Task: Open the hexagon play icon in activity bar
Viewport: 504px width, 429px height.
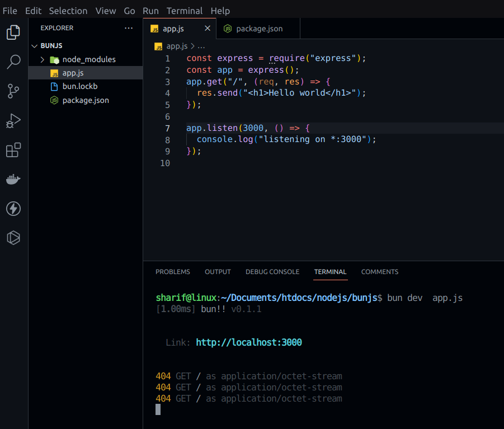Action: [x=13, y=238]
